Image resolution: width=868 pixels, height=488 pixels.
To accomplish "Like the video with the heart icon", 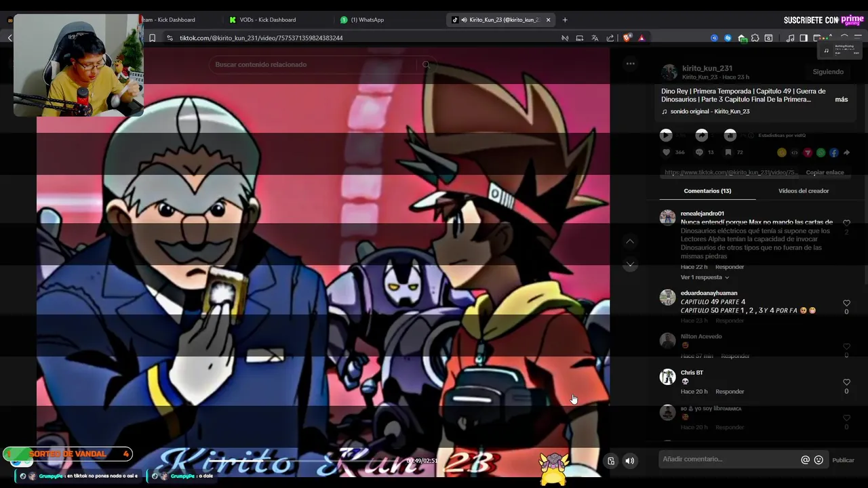I will pos(666,152).
